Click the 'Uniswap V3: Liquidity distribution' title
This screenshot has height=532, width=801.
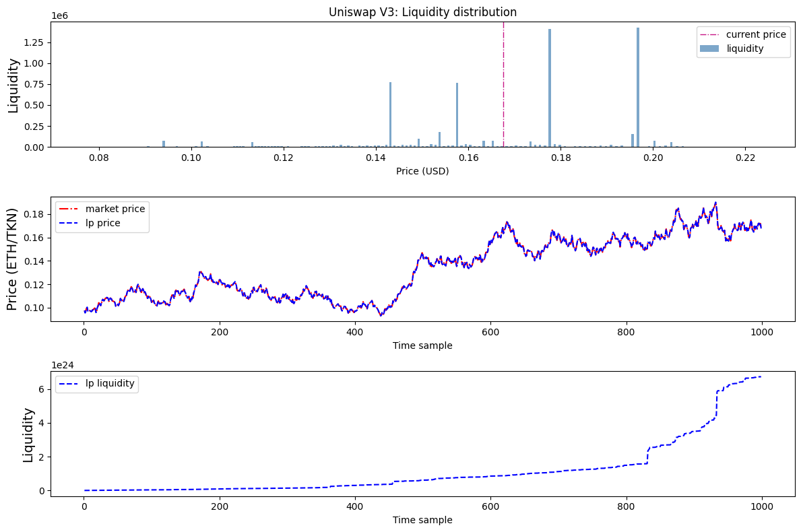tap(422, 11)
